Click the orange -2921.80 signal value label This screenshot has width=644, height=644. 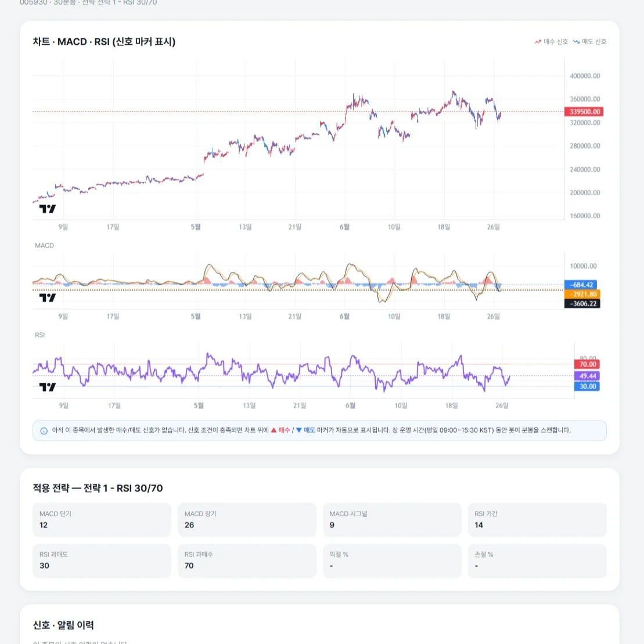click(x=582, y=294)
